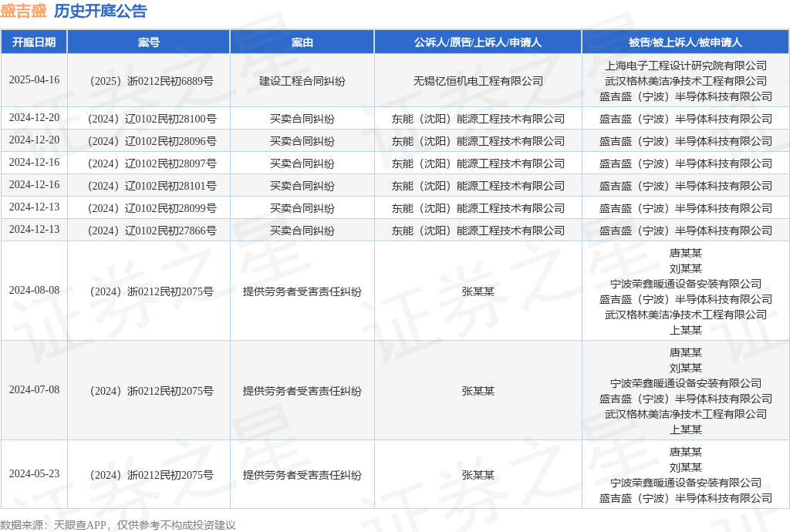This screenshot has width=790, height=532.
Task: Select plaintiff "东能(沈阳)能源工程技术有限公司" for case 28096
Action: pos(478,141)
